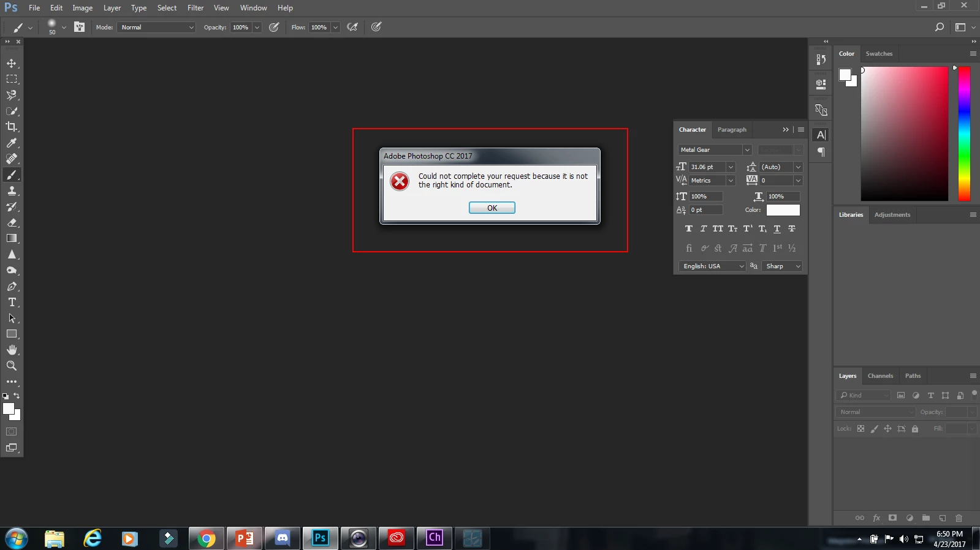Select the Spot Healing Brush tool
The image size is (980, 550).
pos(12,159)
